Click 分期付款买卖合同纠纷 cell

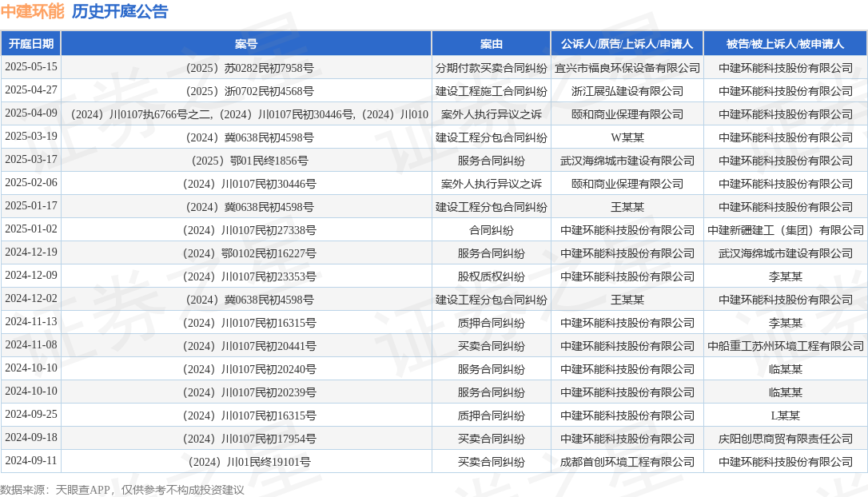491,68
